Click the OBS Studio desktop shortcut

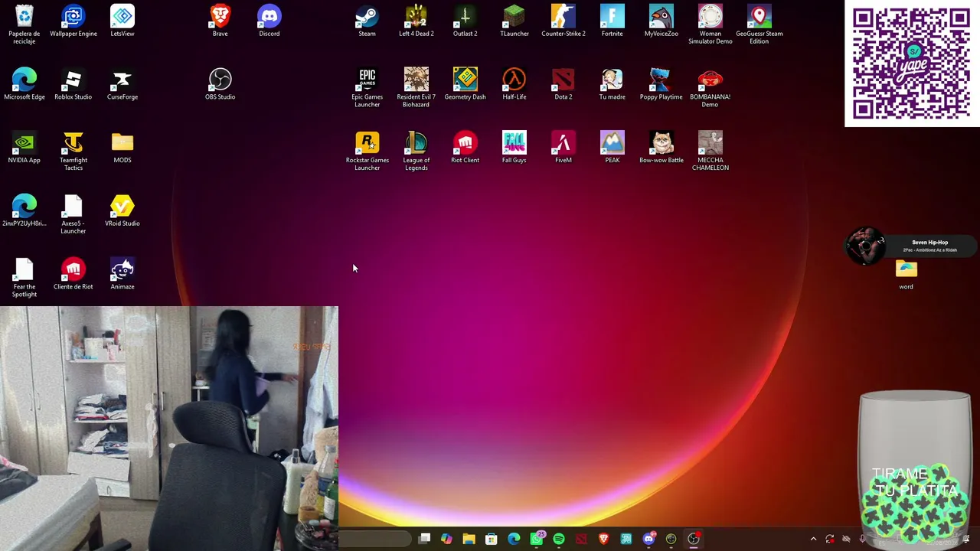coord(220,84)
